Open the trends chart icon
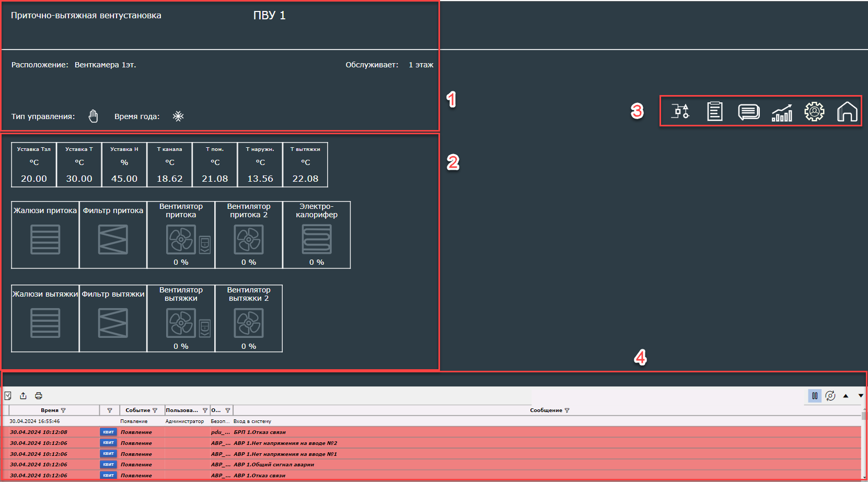The height and width of the screenshot is (482, 868). coord(782,112)
